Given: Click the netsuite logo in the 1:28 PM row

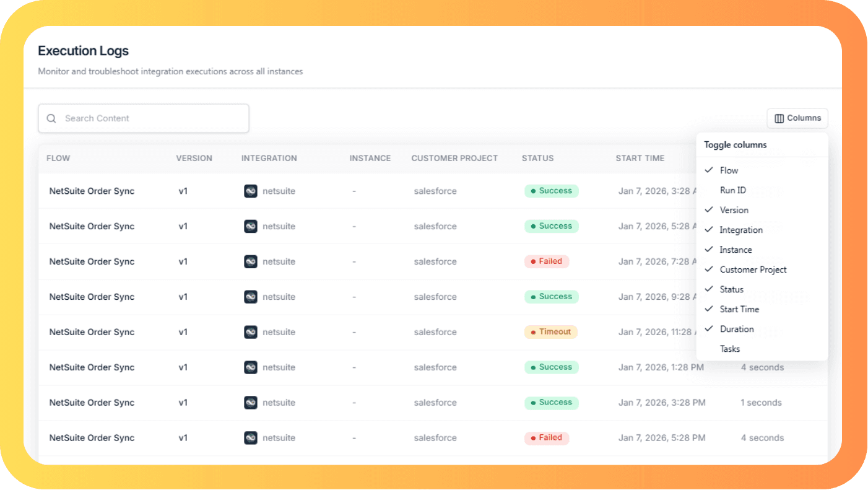Looking at the screenshot, I should tap(251, 367).
